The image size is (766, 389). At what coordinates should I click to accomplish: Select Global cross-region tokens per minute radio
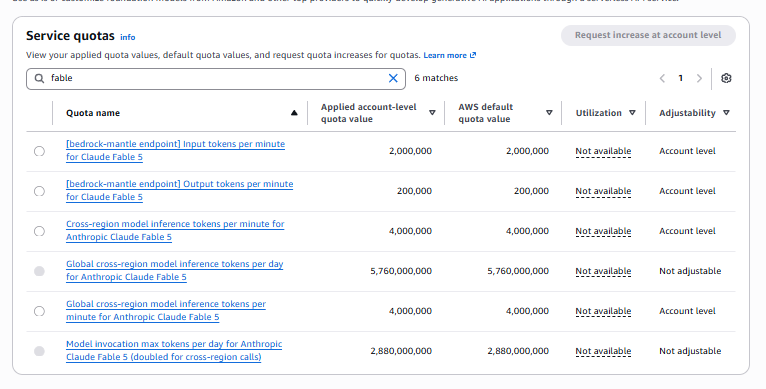[x=39, y=311]
